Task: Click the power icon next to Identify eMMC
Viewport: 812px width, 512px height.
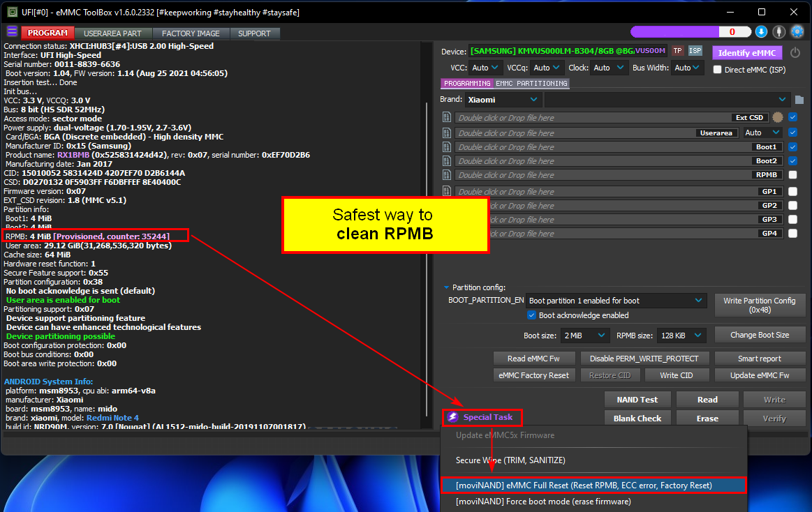Action: point(795,52)
